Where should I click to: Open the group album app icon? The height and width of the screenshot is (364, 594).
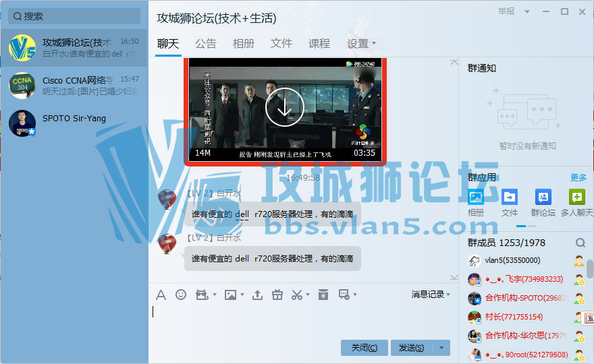(476, 197)
